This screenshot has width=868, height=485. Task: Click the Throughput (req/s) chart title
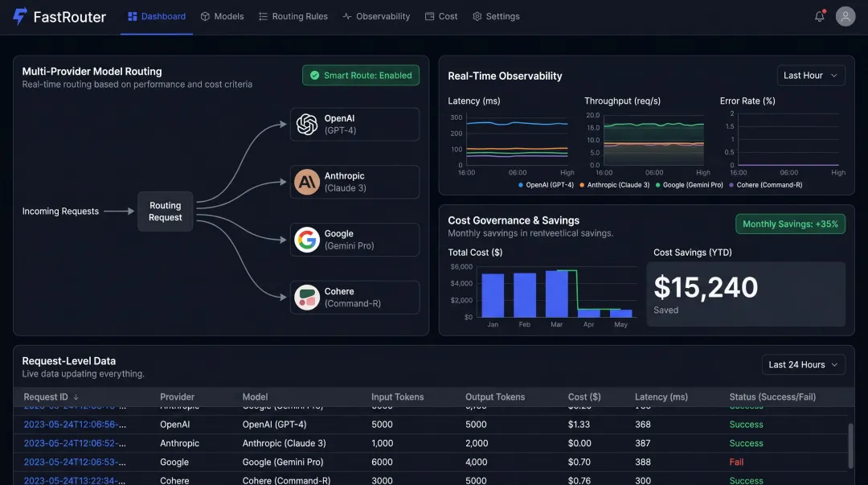pyautogui.click(x=622, y=101)
